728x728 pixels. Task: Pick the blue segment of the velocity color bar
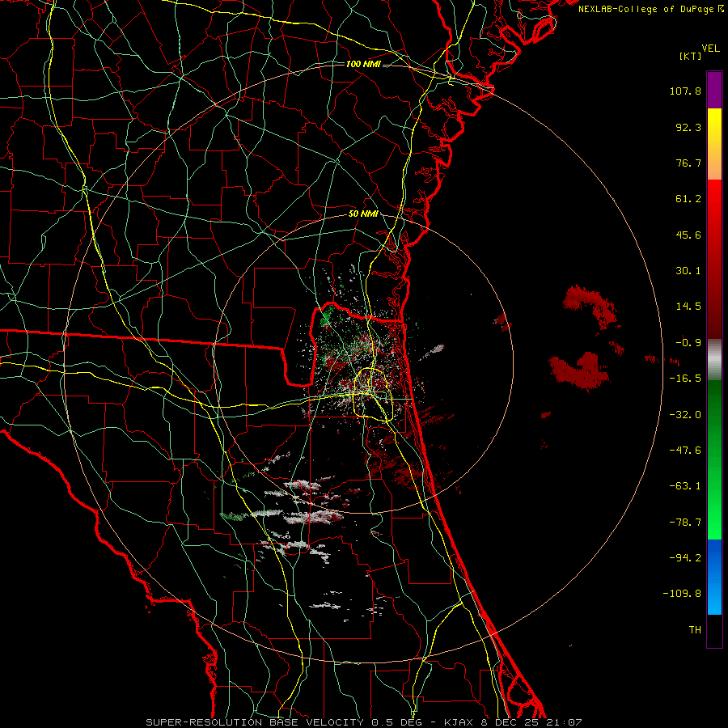click(714, 577)
